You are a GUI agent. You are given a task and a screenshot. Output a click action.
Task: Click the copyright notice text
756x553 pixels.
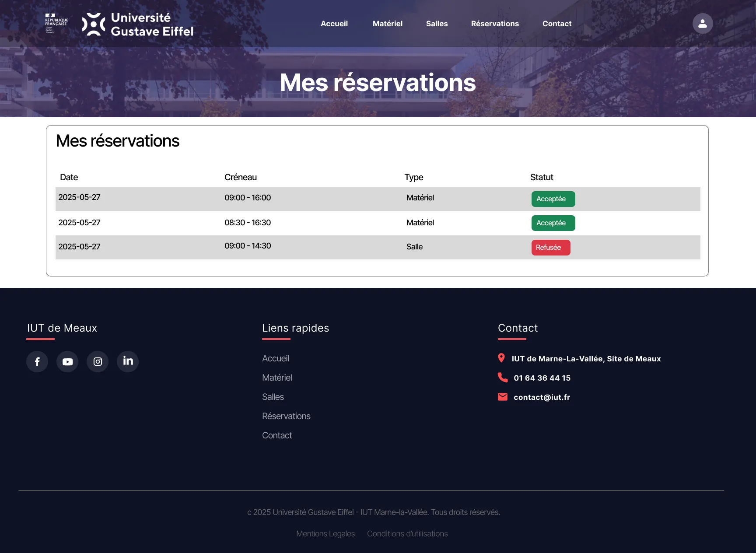pos(374,512)
